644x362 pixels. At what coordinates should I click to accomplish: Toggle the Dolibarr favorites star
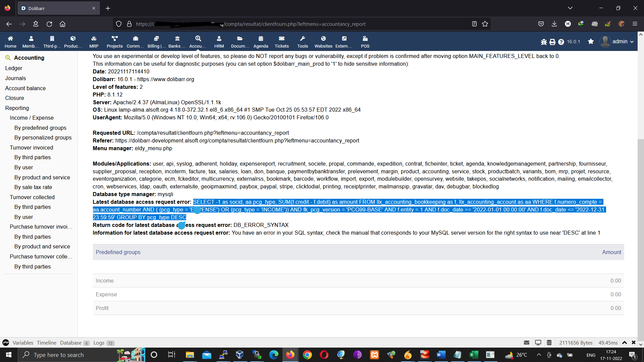tap(591, 42)
